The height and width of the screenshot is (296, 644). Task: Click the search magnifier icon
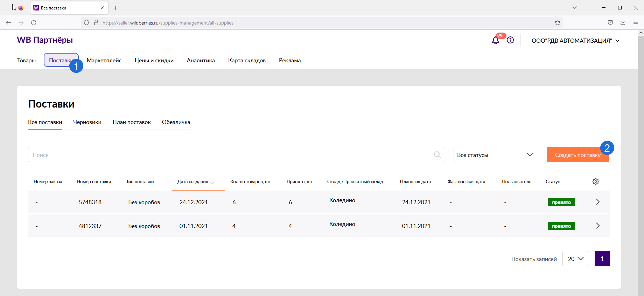437,154
